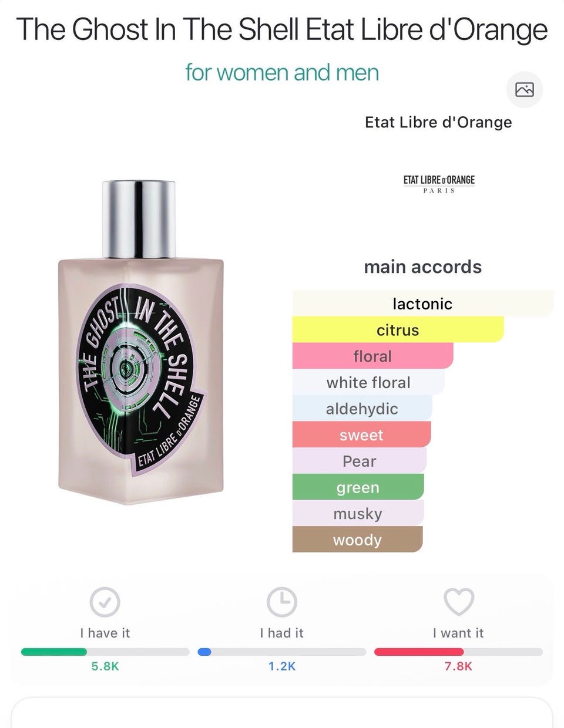Select the pink floral accord bar
Image resolution: width=564 pixels, height=728 pixels.
[373, 356]
